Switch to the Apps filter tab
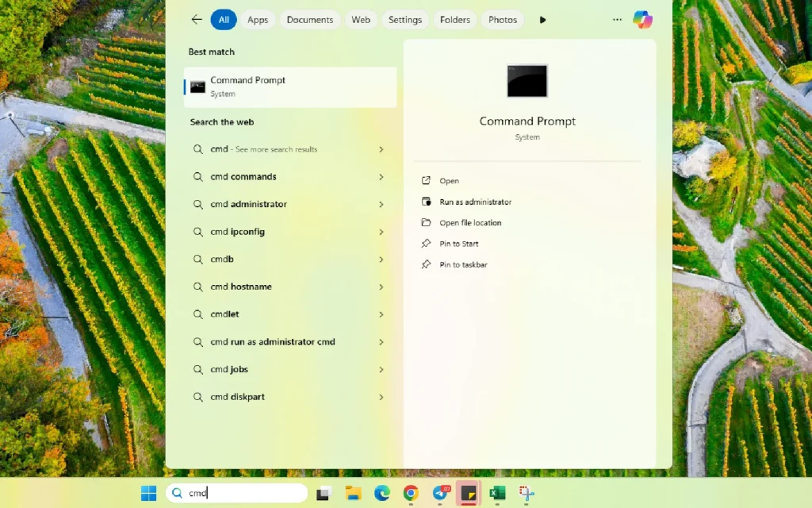Image resolution: width=812 pixels, height=508 pixels. 258,20
